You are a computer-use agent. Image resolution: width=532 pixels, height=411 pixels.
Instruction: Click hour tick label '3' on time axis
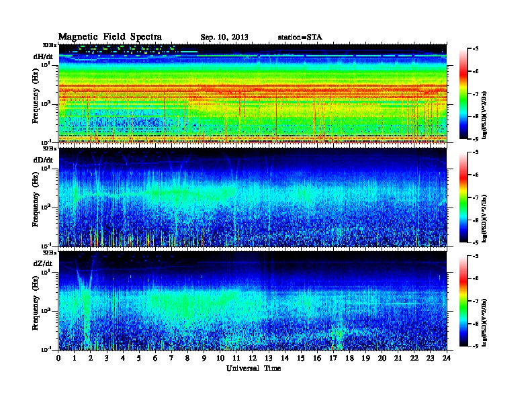107,359
